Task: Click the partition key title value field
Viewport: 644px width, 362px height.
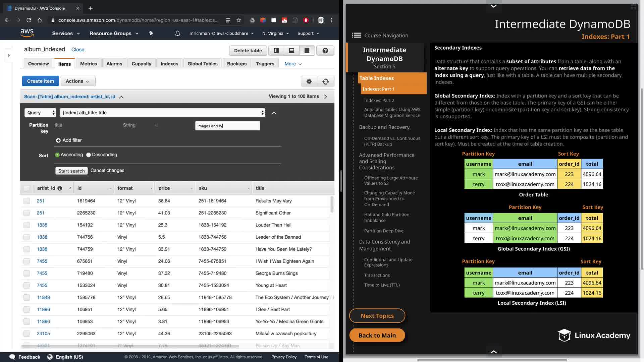Action: pyautogui.click(x=227, y=126)
